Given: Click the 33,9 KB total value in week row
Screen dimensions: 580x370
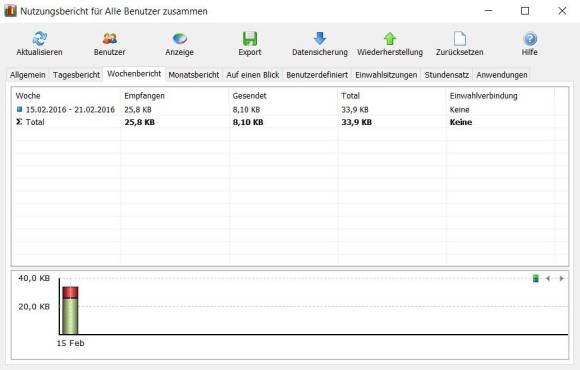Looking at the screenshot, I should [355, 110].
